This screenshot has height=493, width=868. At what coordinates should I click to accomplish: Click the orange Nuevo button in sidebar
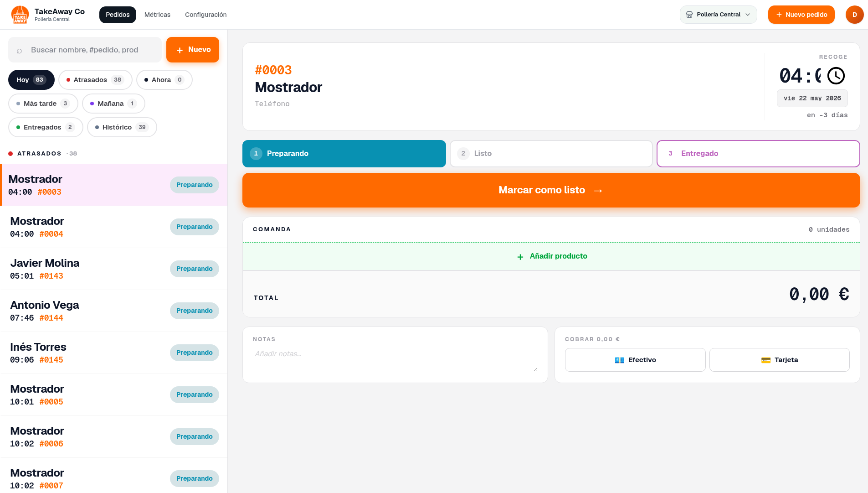[x=192, y=50]
